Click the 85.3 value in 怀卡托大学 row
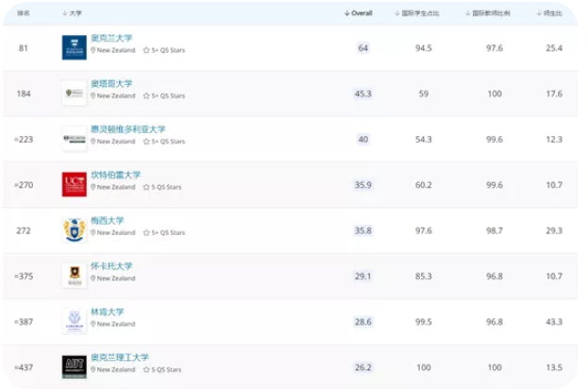The width and height of the screenshot is (588, 391). coord(424,277)
